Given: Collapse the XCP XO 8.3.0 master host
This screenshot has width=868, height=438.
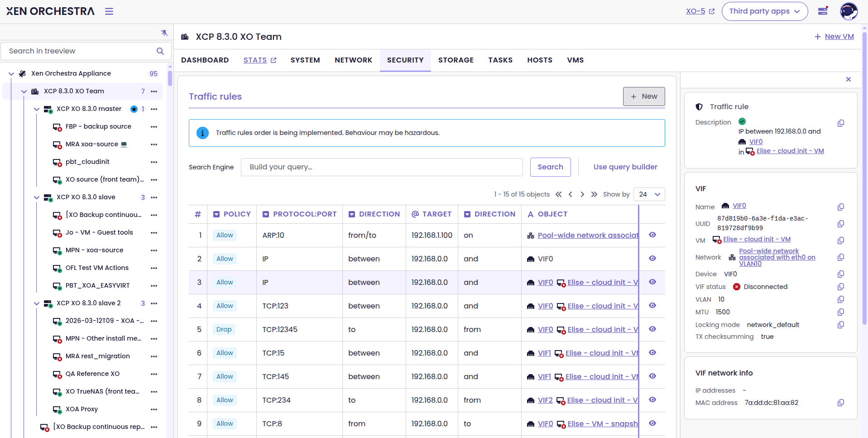Looking at the screenshot, I should [x=37, y=109].
